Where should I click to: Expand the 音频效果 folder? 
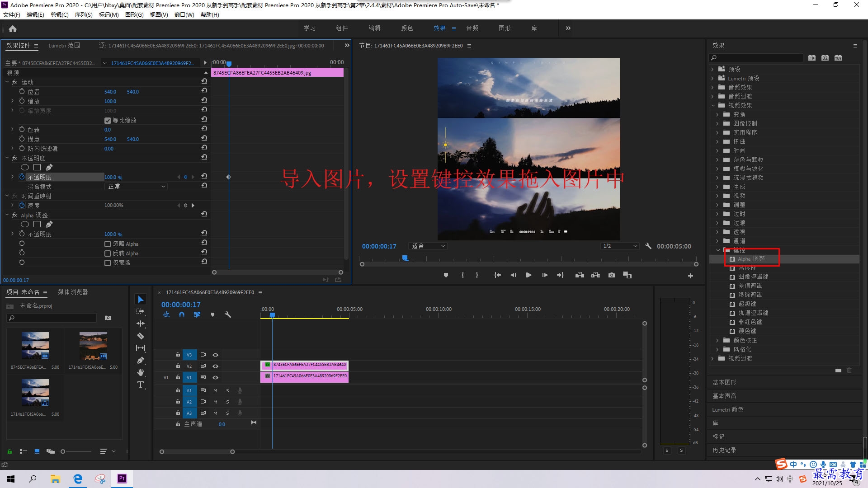712,87
